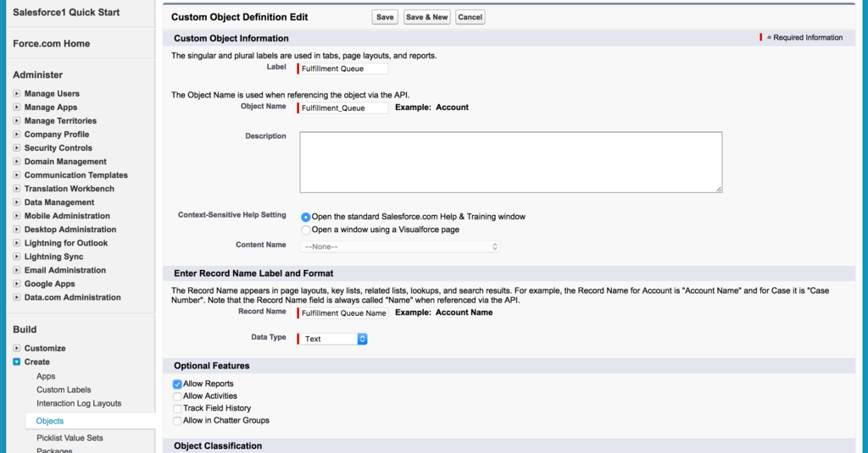
Task: Expand the Manage Apps arrow
Action: [x=17, y=108]
